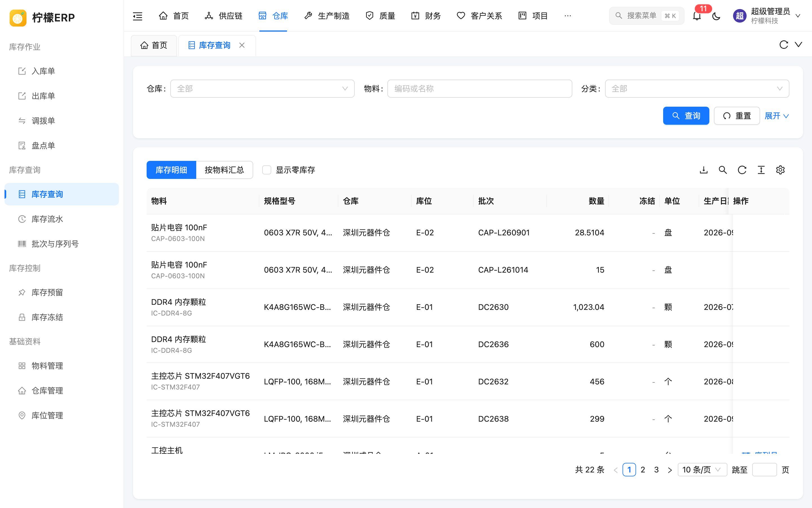The width and height of the screenshot is (812, 508).
Task: Click the 柠檬ERP logo
Action: [42, 17]
